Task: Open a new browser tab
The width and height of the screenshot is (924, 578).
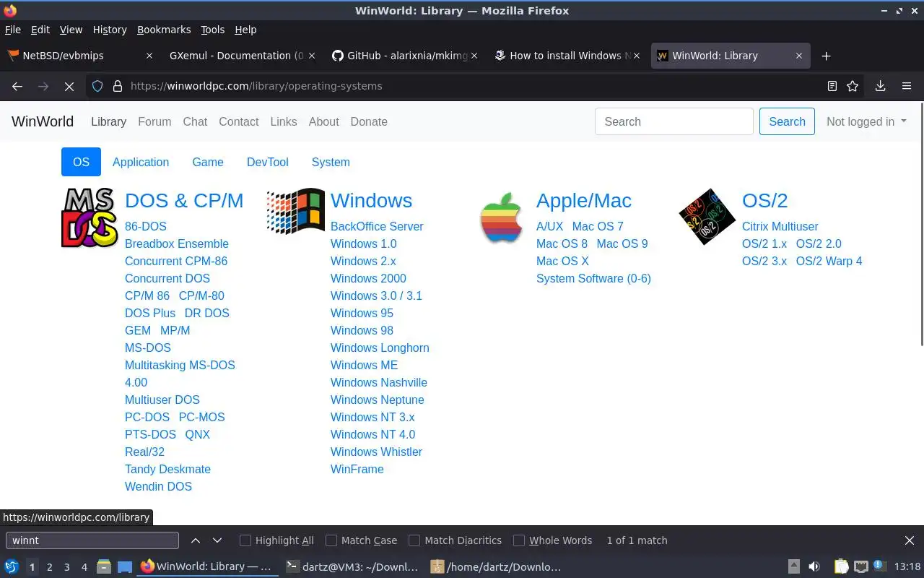Action: tap(827, 56)
